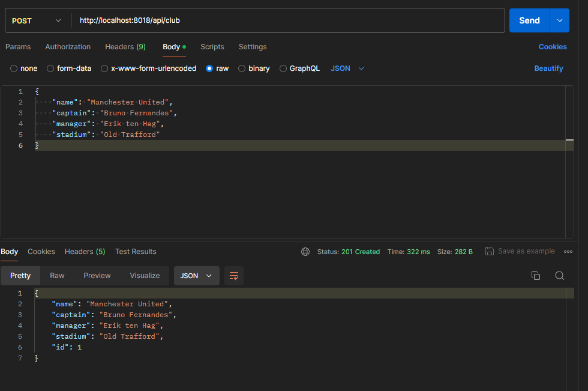588x391 pixels.
Task: Click closing brace on request line 6
Action: (x=37, y=145)
